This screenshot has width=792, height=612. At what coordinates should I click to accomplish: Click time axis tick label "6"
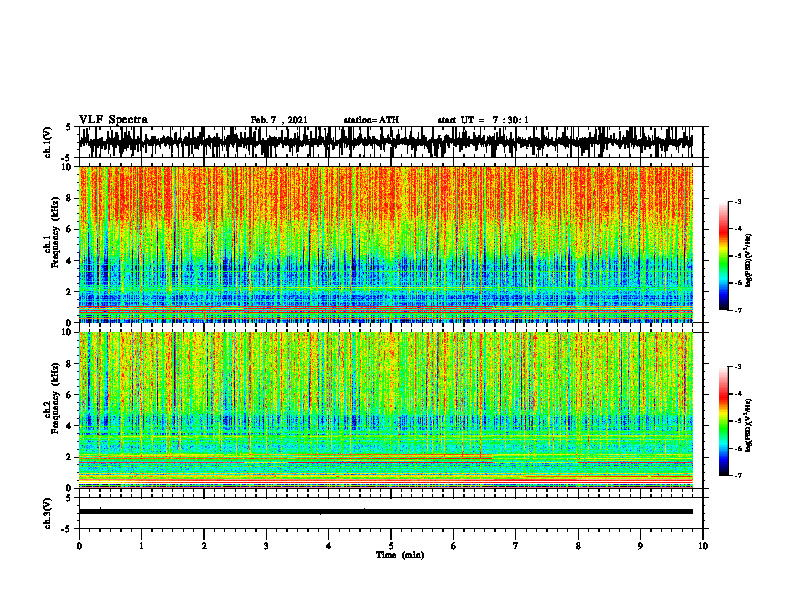(454, 546)
